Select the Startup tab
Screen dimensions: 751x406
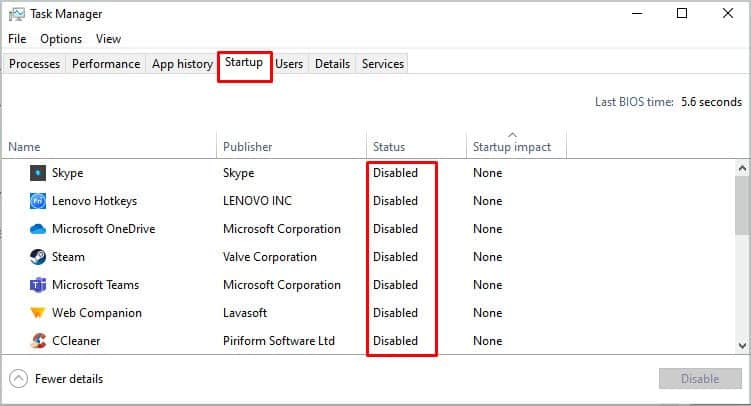click(244, 63)
